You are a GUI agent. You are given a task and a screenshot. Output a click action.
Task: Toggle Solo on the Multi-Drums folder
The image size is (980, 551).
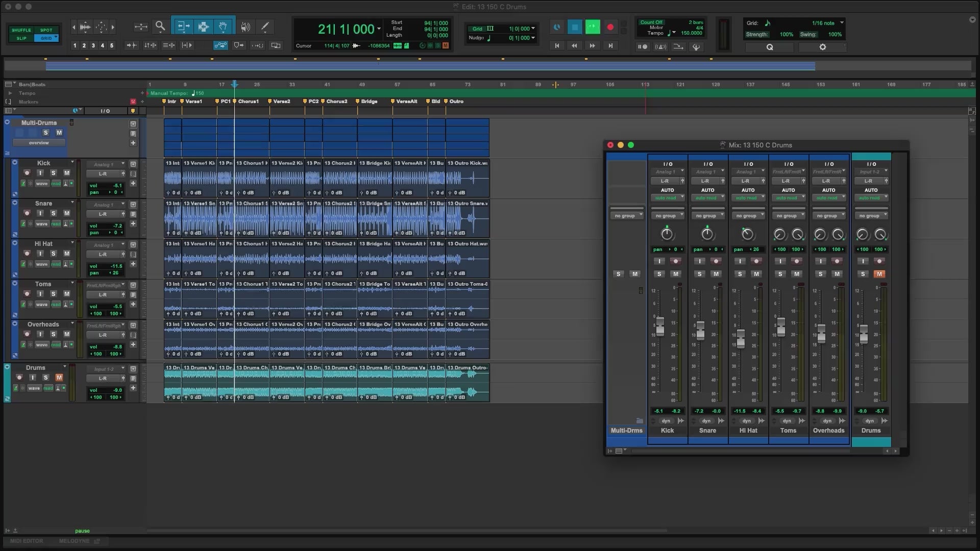click(45, 133)
